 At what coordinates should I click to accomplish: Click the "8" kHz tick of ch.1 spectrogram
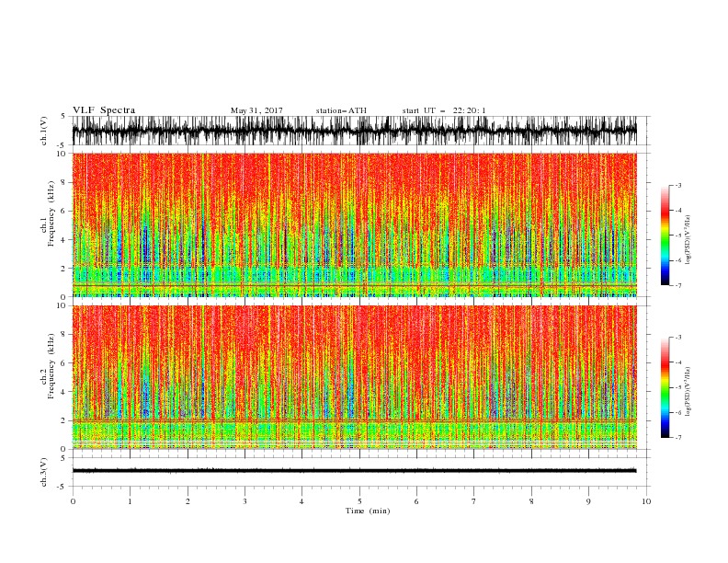pos(63,182)
